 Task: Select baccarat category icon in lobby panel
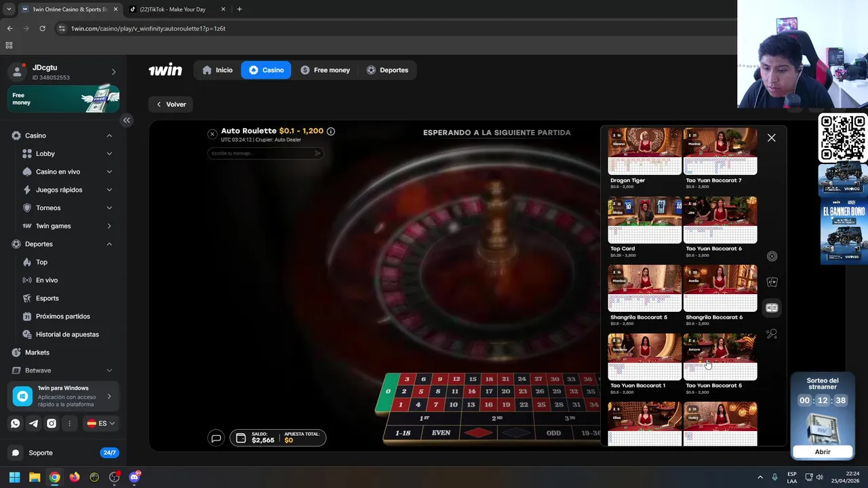point(772,308)
